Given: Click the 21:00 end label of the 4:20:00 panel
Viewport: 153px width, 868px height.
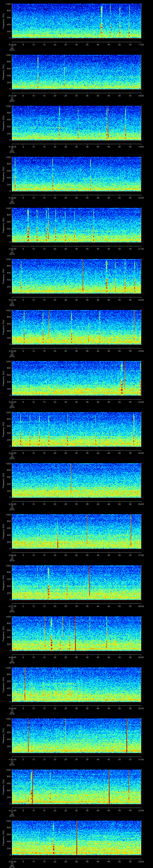Looking at the screenshot, I should coord(141,249).
